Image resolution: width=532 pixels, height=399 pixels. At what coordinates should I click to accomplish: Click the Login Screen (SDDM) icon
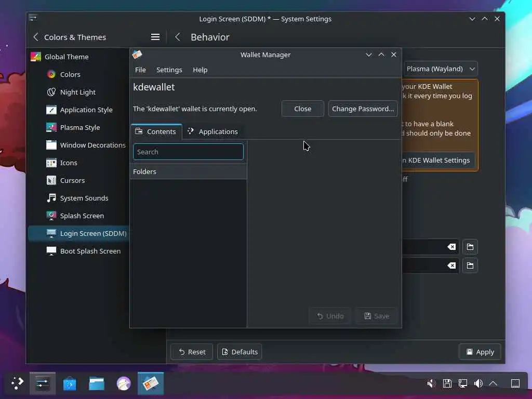click(x=51, y=233)
